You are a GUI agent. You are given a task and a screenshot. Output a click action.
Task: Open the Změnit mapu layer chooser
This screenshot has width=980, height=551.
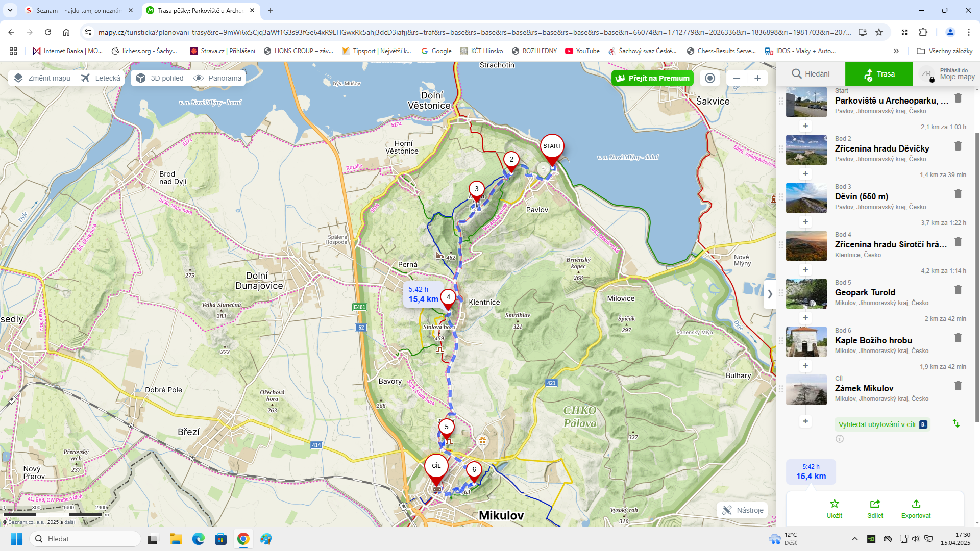click(42, 78)
